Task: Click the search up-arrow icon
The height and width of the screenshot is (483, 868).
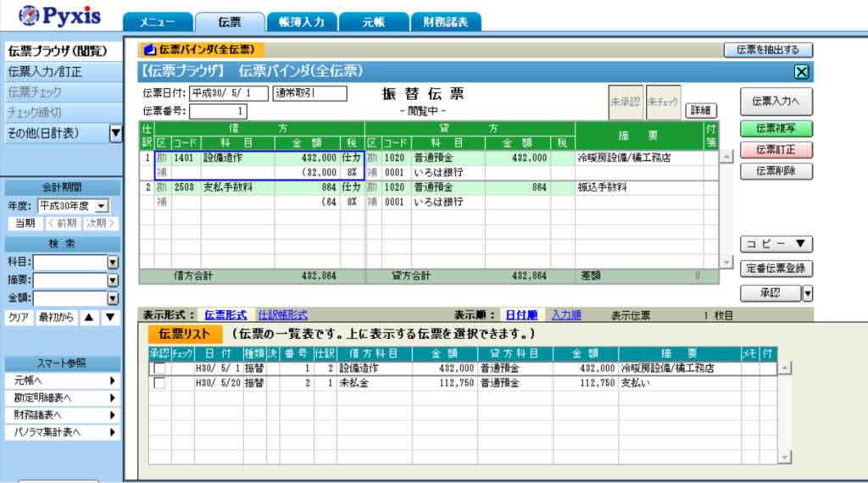Action: (x=89, y=317)
